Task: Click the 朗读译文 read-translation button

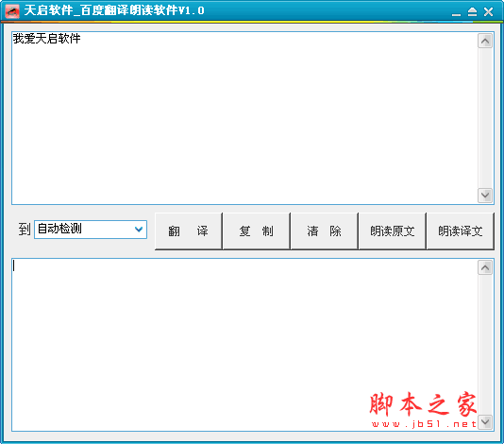Action: click(x=461, y=231)
